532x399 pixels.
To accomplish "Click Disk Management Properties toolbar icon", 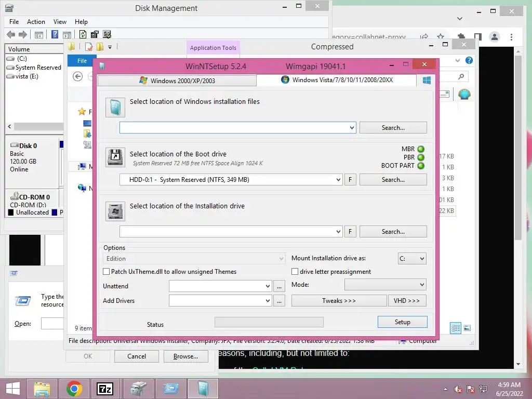I will point(95,34).
